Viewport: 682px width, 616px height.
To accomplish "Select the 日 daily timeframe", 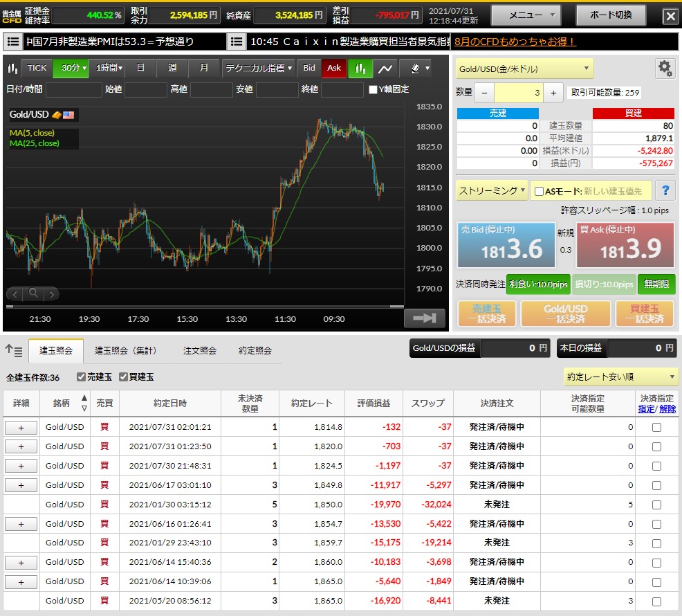I will pyautogui.click(x=140, y=69).
